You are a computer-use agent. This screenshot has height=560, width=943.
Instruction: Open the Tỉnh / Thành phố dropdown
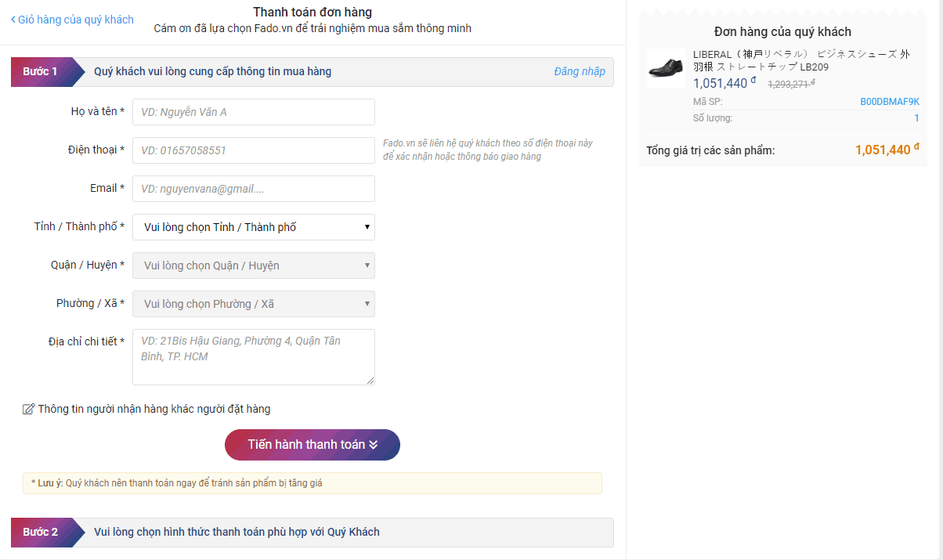point(254,227)
